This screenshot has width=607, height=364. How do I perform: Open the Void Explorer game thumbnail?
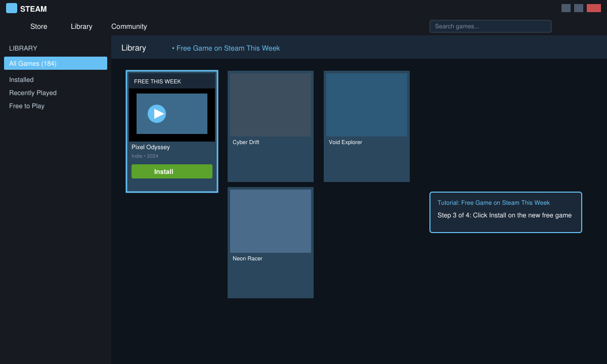[x=367, y=105]
